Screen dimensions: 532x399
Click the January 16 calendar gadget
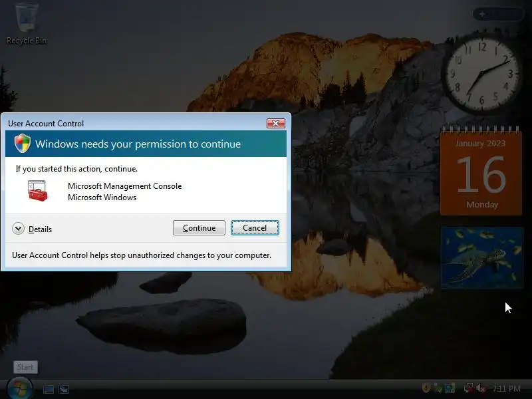tap(481, 171)
